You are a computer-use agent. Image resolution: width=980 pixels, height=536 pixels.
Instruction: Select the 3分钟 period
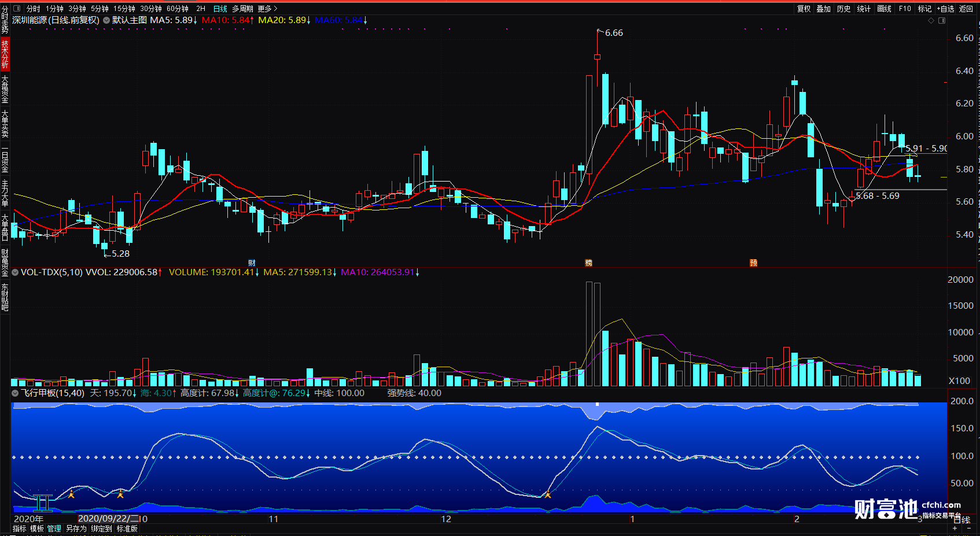pyautogui.click(x=77, y=9)
